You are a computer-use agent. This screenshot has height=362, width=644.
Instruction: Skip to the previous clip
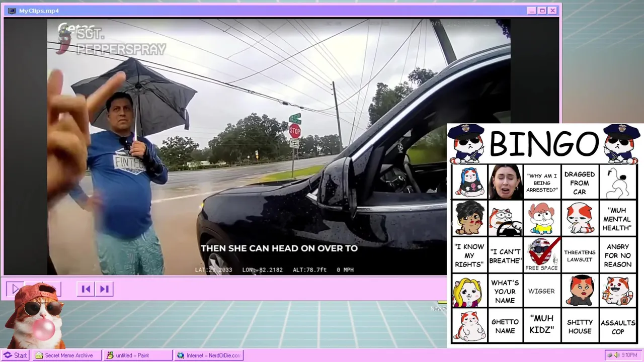pyautogui.click(x=86, y=289)
